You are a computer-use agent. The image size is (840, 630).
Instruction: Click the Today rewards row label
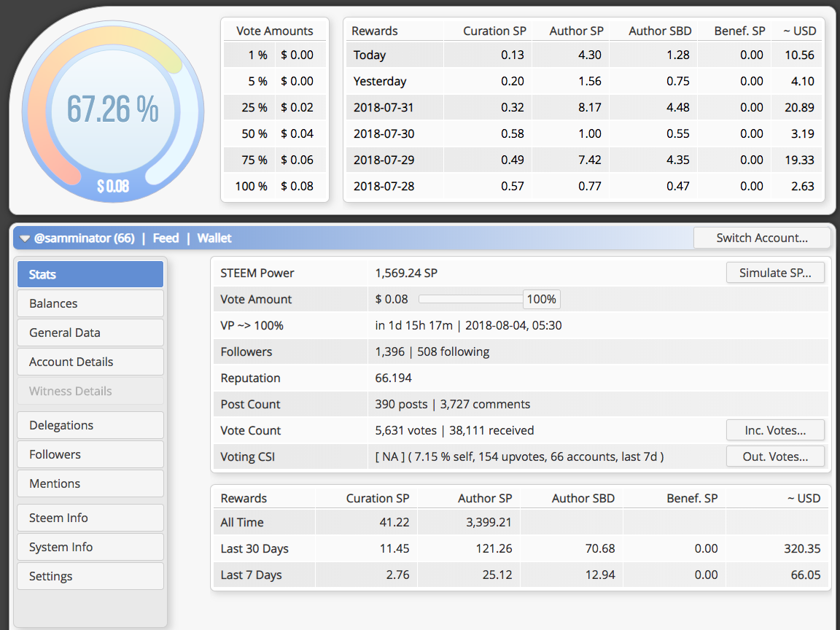click(370, 55)
